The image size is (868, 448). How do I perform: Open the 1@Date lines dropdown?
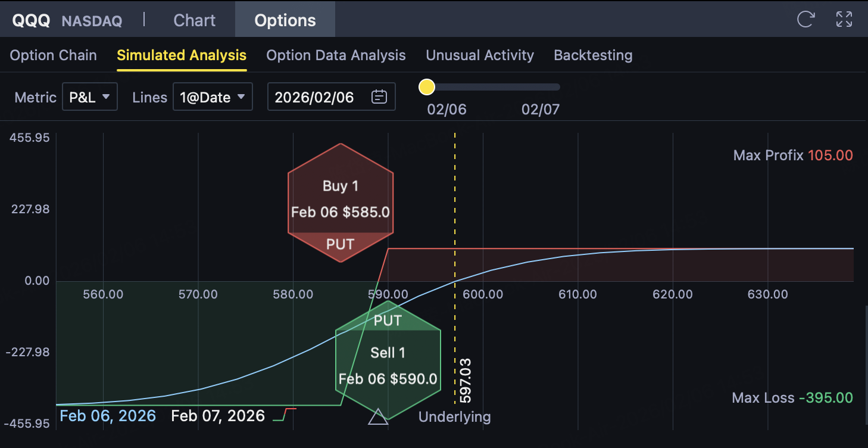(213, 97)
